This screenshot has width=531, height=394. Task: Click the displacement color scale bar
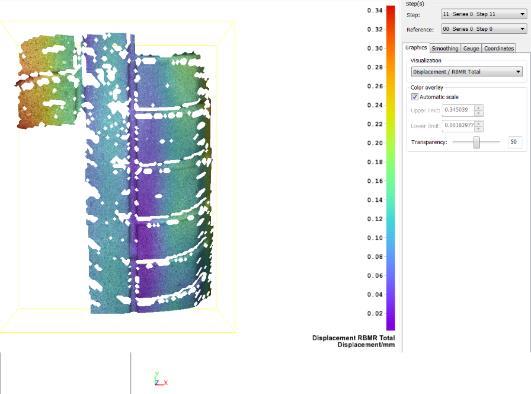(x=390, y=168)
